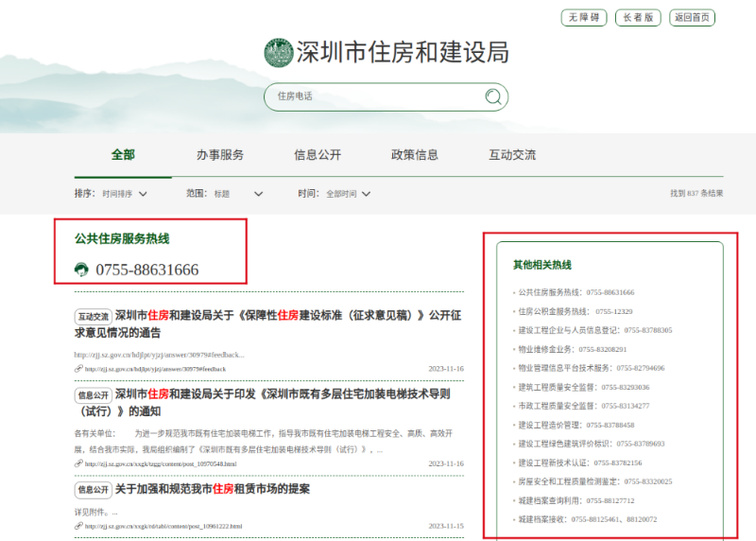The image size is (756, 541).
Task: Select the 信息公开 tab
Action: pos(318,155)
